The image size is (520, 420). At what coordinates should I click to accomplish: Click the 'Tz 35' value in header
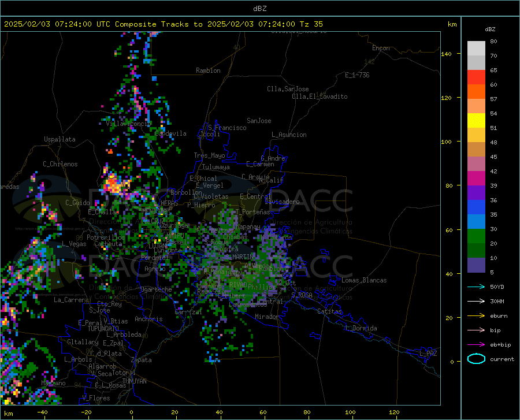point(311,24)
